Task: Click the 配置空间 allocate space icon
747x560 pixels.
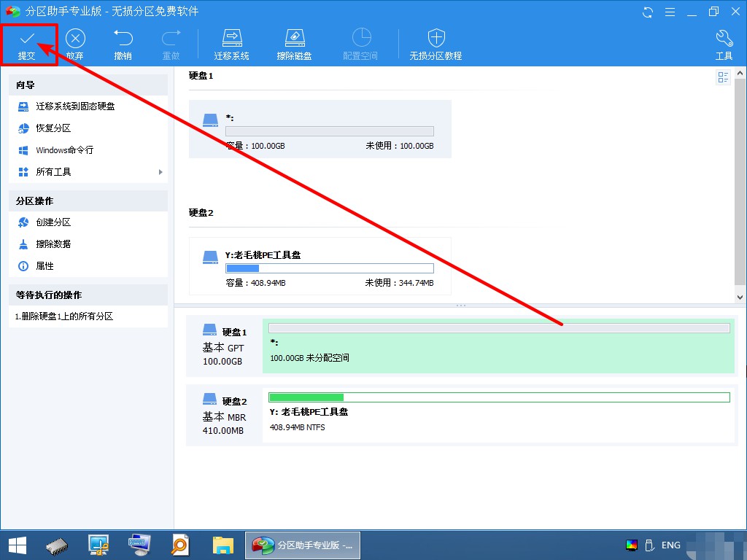Action: point(361,38)
